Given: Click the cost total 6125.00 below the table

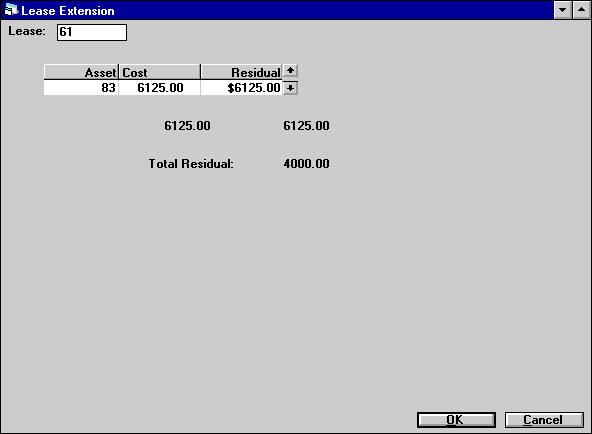Looking at the screenshot, I should coord(187,126).
